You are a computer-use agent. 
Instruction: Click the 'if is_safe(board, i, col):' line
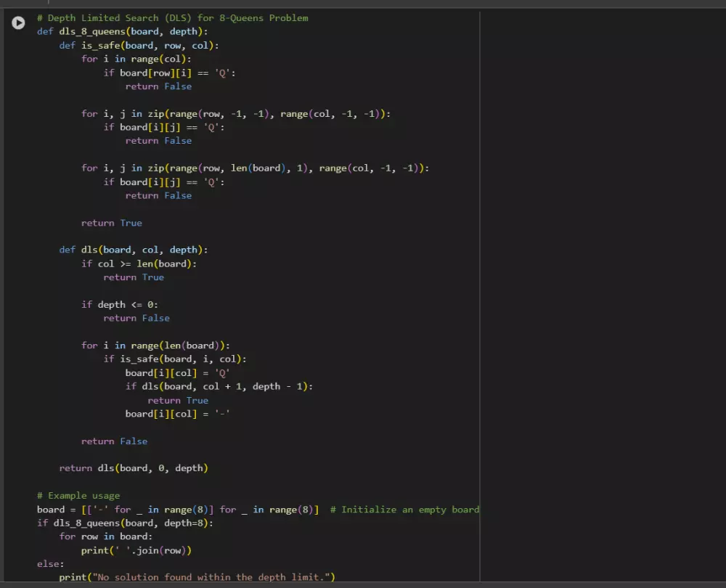coord(175,359)
